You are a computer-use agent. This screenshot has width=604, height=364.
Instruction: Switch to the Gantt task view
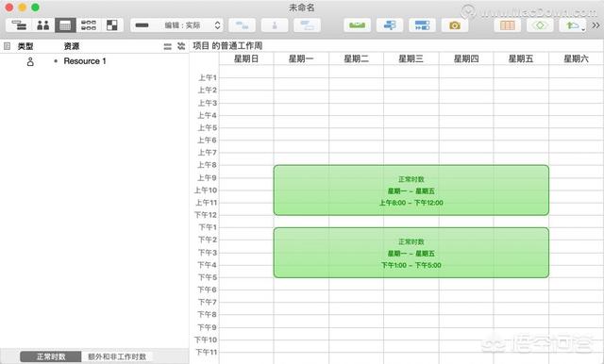[x=19, y=25]
